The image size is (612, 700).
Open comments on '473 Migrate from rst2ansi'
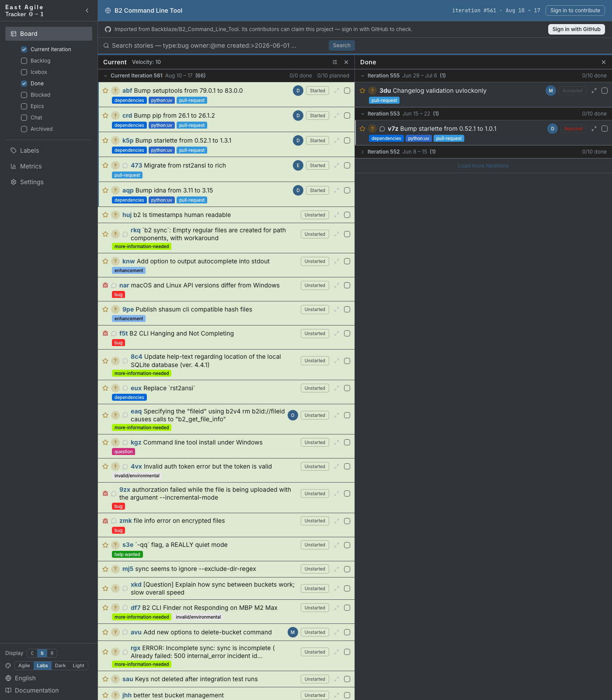coord(125,166)
